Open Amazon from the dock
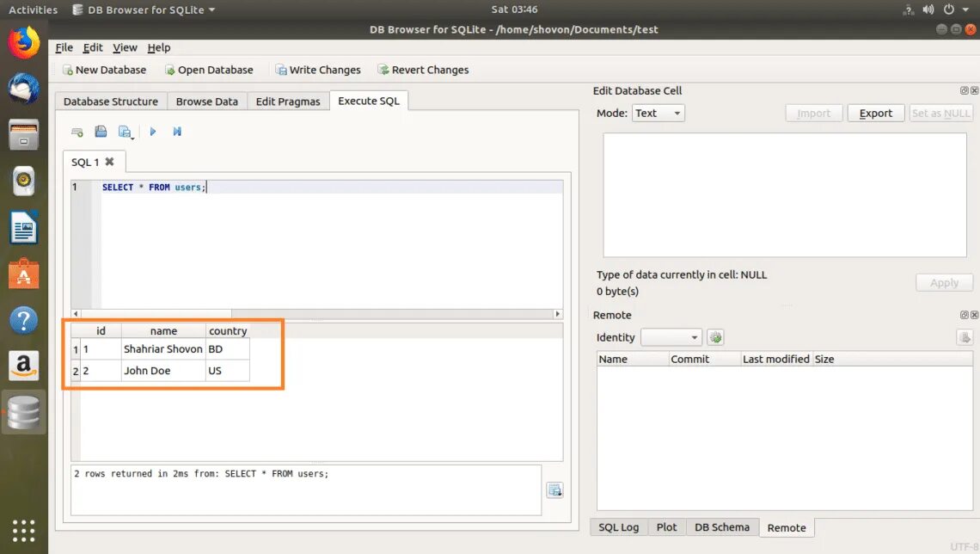980x554 pixels. point(24,366)
